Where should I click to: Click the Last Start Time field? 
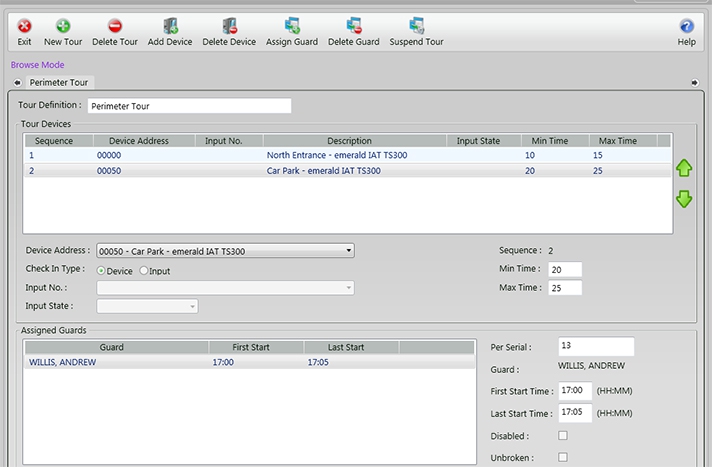[575, 413]
